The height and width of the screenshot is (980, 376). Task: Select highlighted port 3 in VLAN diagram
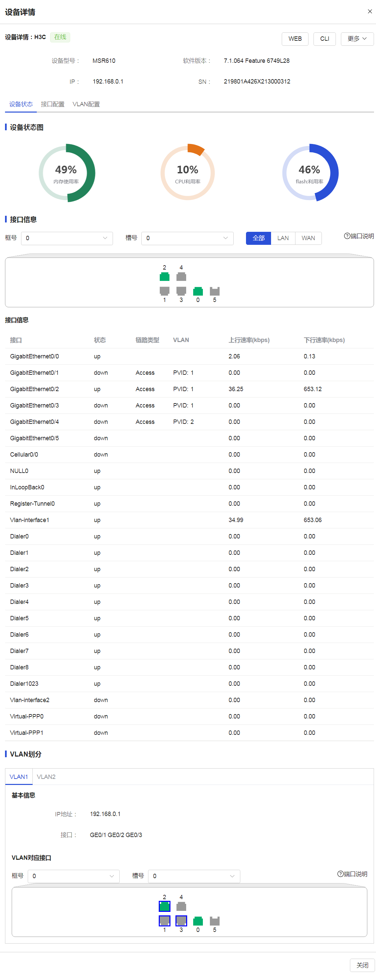click(x=181, y=921)
